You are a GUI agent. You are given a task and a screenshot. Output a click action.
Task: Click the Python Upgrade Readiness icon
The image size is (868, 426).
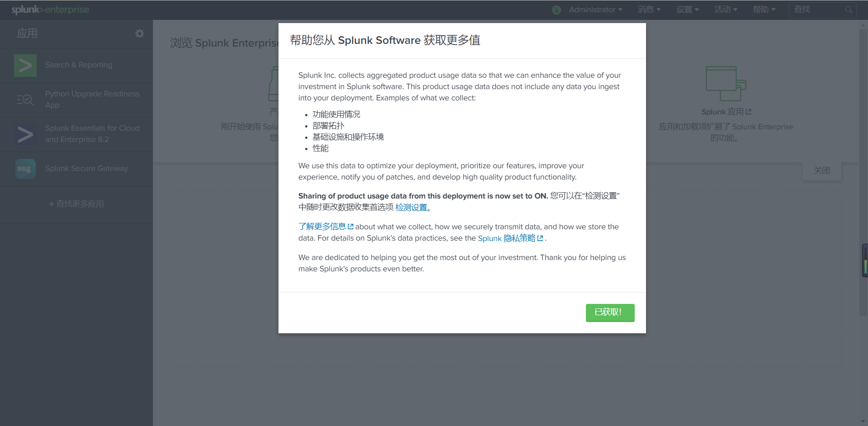pyautogui.click(x=25, y=100)
